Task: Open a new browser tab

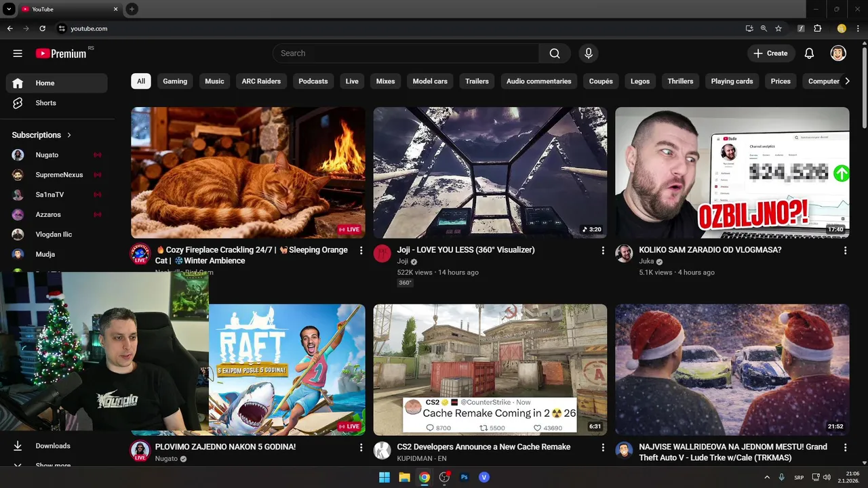Action: 132,9
